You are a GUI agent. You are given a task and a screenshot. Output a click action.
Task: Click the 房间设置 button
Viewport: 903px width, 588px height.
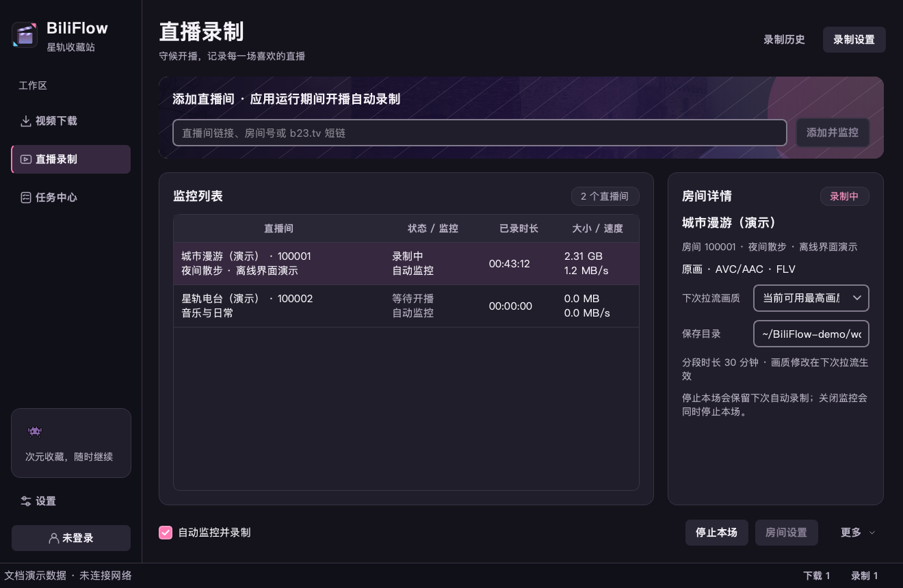(787, 533)
